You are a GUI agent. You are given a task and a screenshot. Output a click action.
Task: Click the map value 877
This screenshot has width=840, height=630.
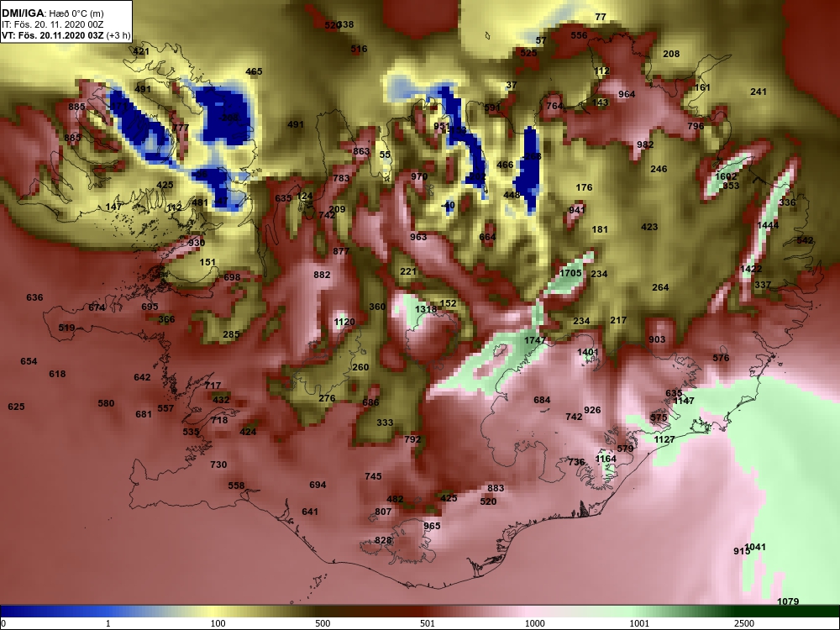[x=341, y=250]
